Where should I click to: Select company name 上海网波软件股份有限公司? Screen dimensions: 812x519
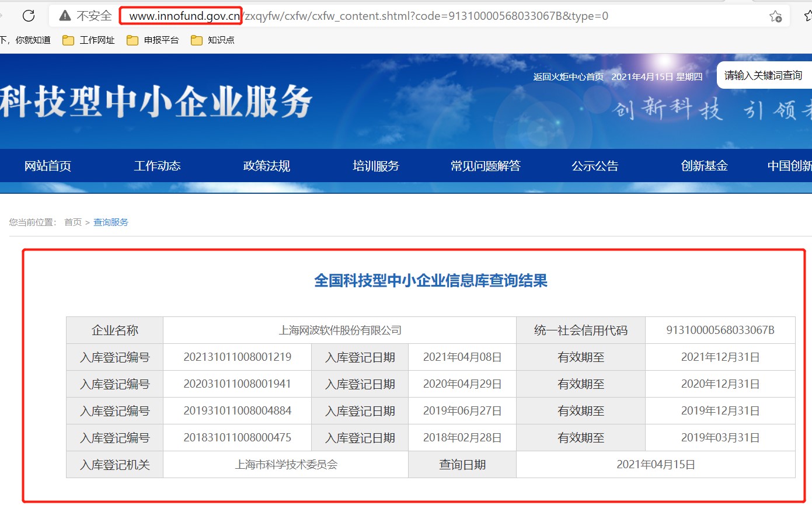pyautogui.click(x=340, y=330)
